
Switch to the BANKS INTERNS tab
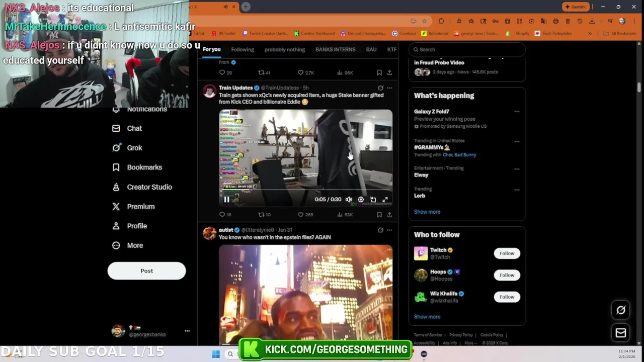[x=335, y=50]
